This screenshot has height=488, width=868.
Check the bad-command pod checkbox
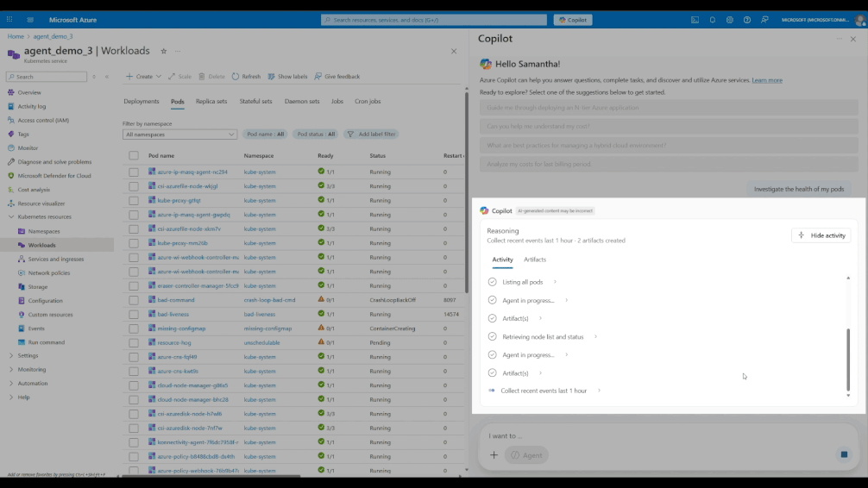pyautogui.click(x=134, y=300)
